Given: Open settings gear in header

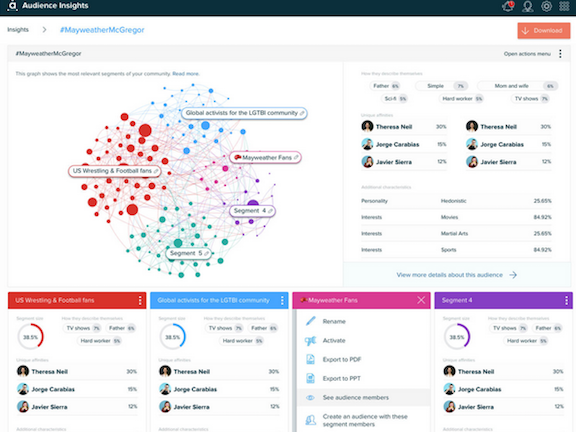Looking at the screenshot, I should [546, 6].
